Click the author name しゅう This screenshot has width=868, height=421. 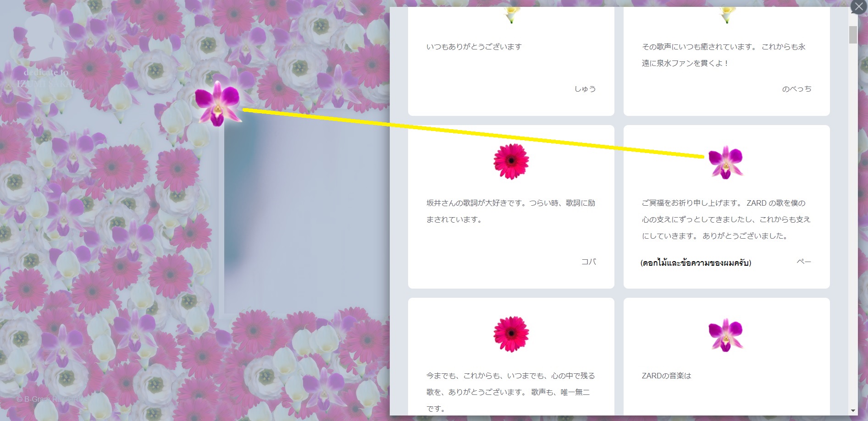point(585,89)
